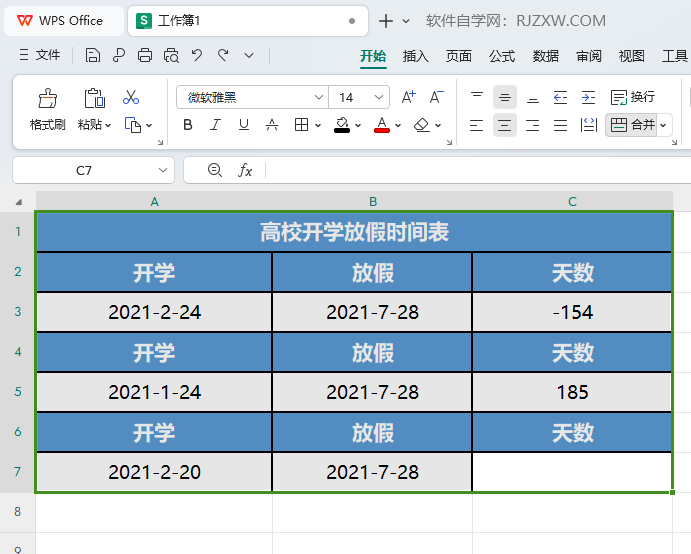Increase font size with A+ icon

click(408, 97)
